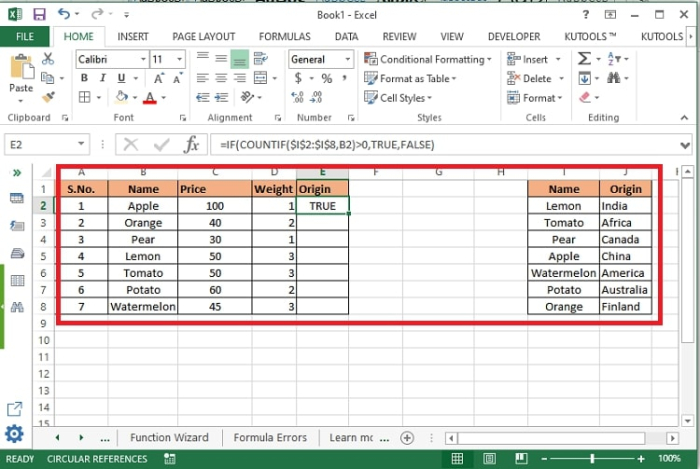Click the Paste clipboard icon
Screen dimensions: 700x469
[x=21, y=67]
